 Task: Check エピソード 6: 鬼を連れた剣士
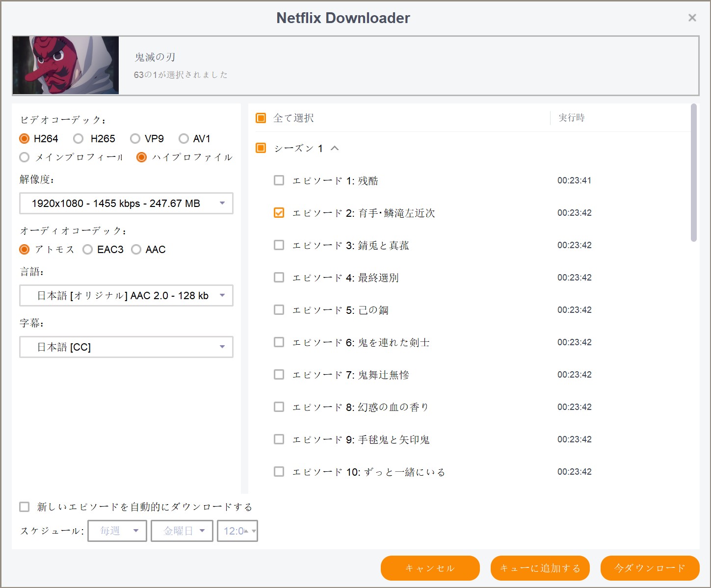coord(279,342)
